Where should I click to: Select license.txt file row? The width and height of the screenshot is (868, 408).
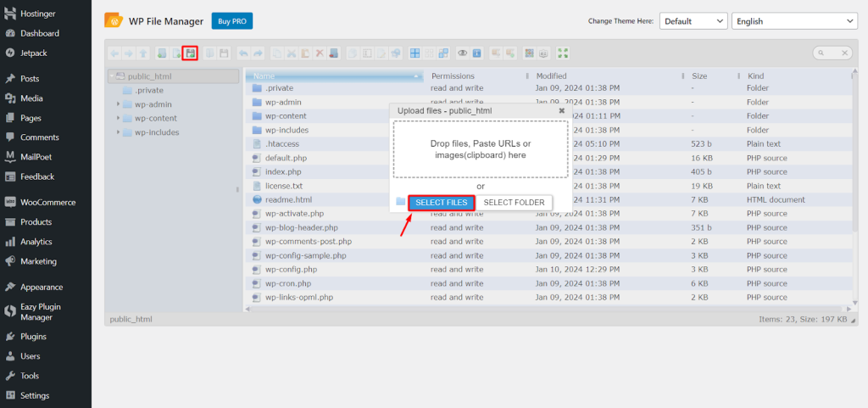click(x=548, y=186)
